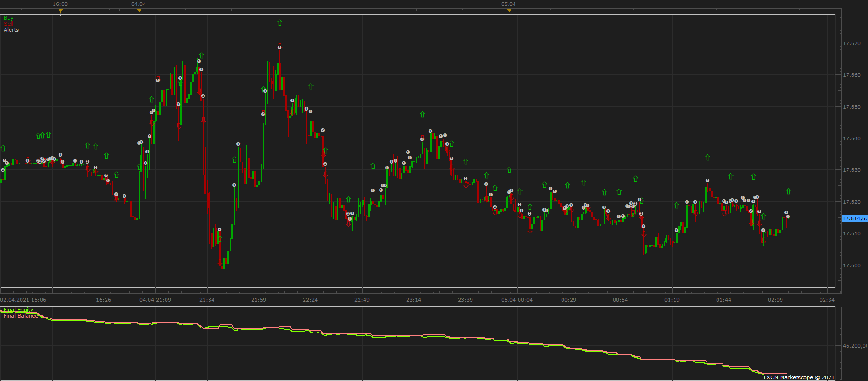The width and height of the screenshot is (868, 381).
Task: Click the highlighted current price 17.614,62
Action: (854, 218)
